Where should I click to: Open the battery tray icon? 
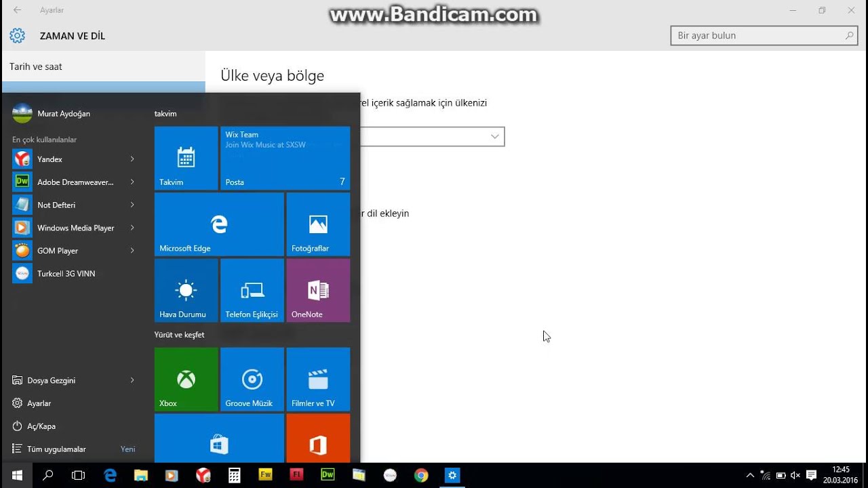click(781, 475)
